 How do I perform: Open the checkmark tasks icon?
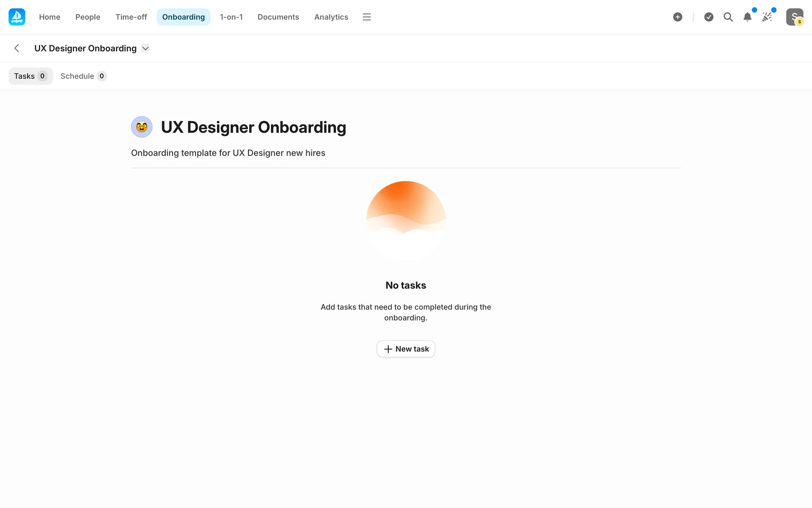coord(709,17)
